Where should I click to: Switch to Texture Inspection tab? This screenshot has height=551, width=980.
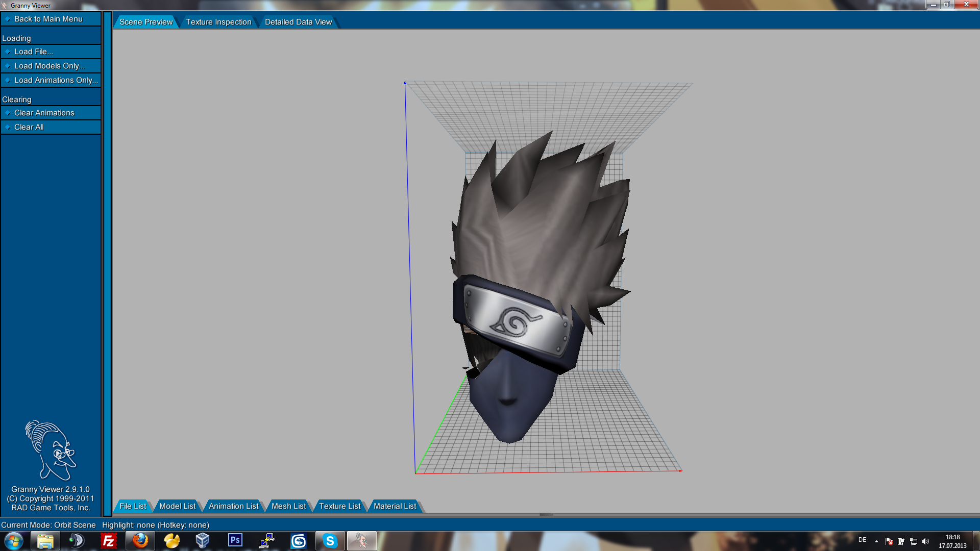click(x=218, y=22)
